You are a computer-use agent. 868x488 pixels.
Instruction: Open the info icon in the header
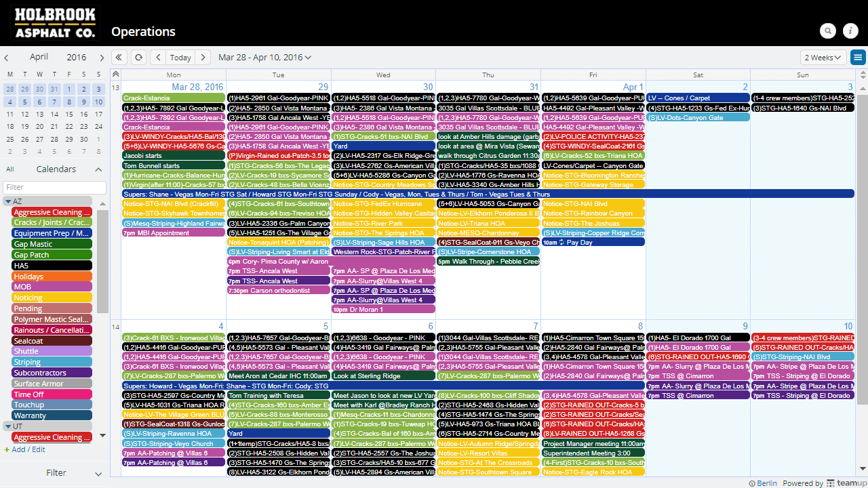[850, 30]
